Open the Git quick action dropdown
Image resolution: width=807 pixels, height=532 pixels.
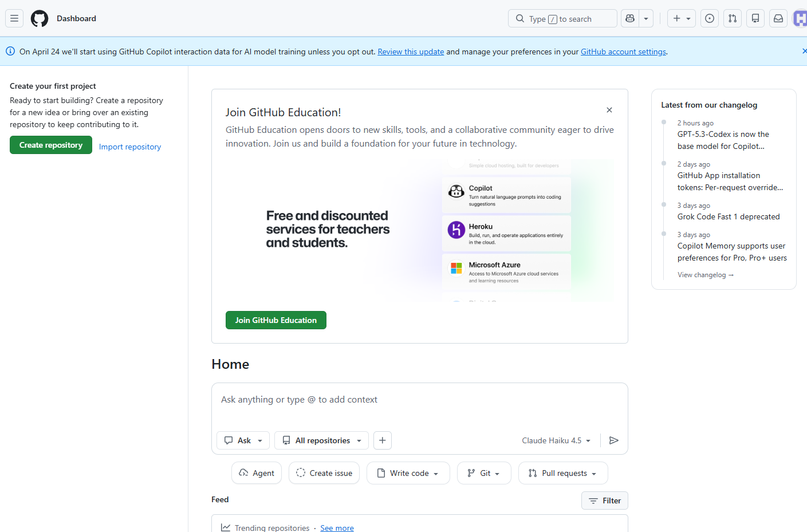click(484, 473)
